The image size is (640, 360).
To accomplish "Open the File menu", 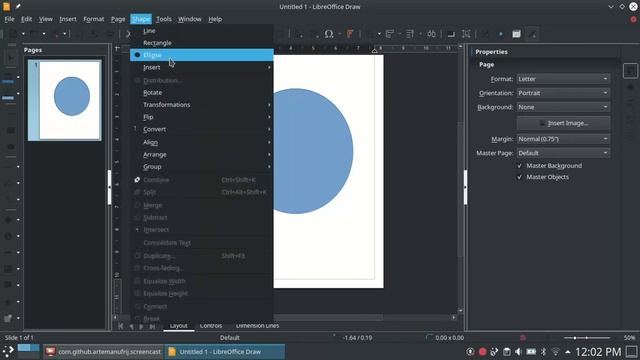I will pos(9,19).
